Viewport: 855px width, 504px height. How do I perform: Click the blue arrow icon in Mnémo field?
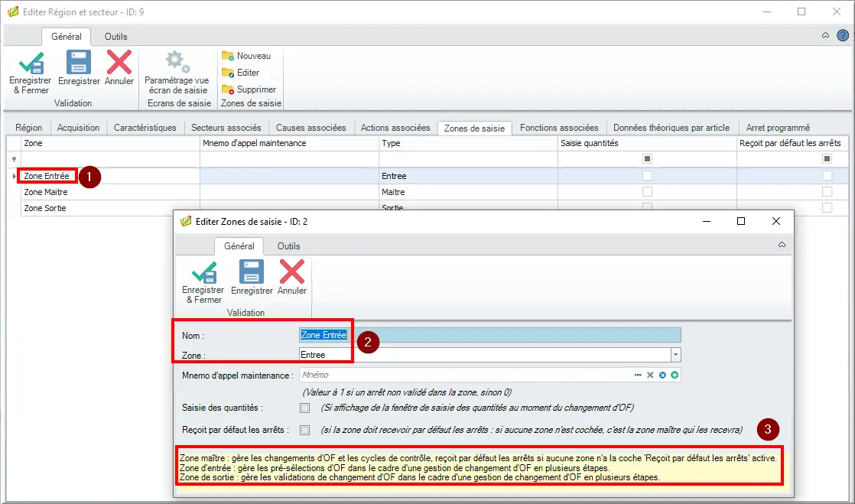point(662,376)
